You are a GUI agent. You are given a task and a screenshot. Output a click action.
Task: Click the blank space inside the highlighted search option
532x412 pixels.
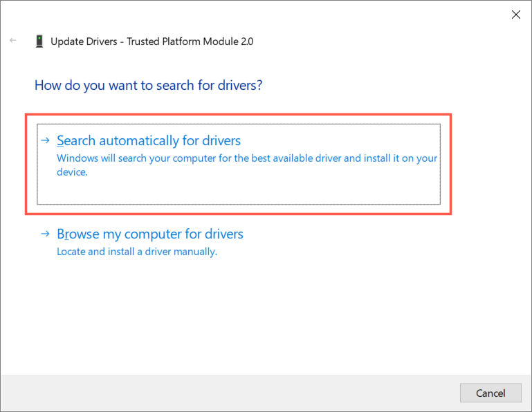[x=277, y=190]
